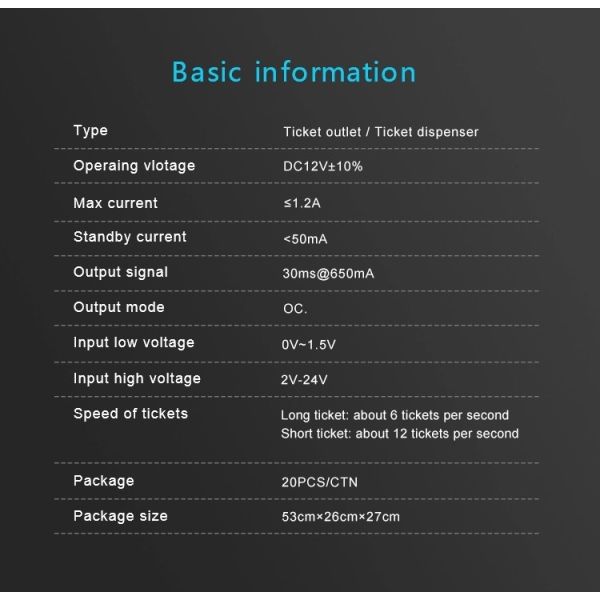This screenshot has width=600, height=600.
Task: Select the "Operaing vlotage" label
Action: click(x=134, y=166)
